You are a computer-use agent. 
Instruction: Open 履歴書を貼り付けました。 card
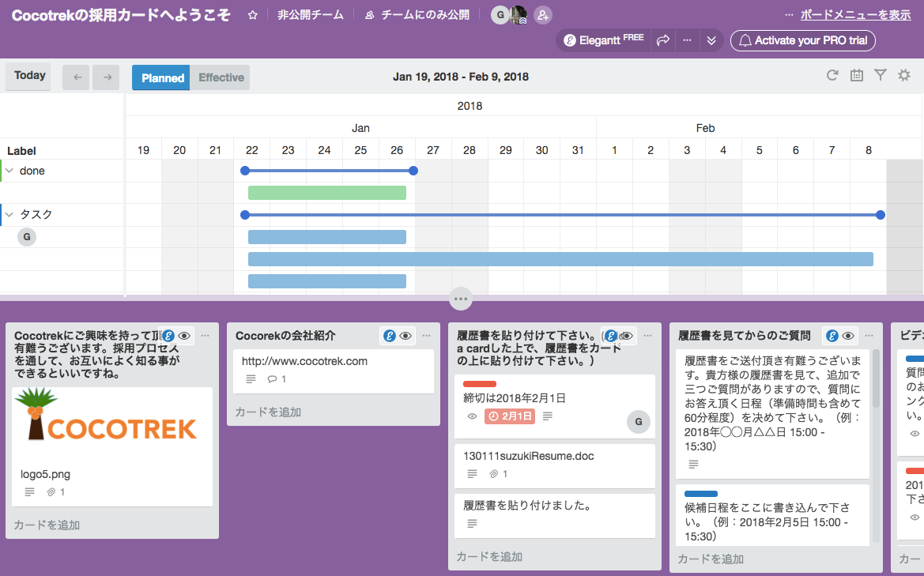coord(555,515)
